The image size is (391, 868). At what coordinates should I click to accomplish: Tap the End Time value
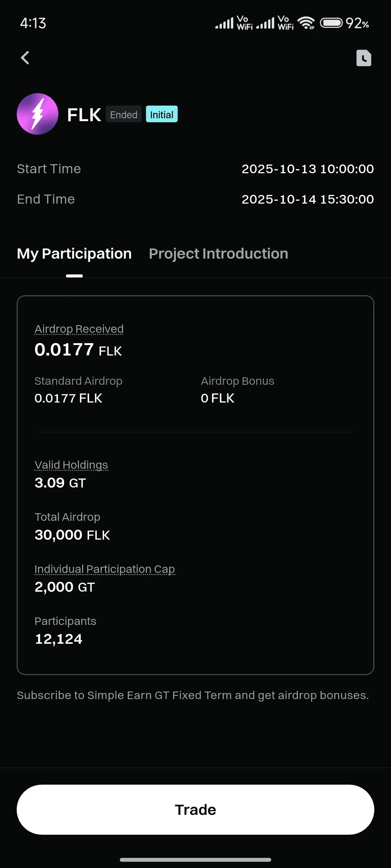click(x=307, y=199)
